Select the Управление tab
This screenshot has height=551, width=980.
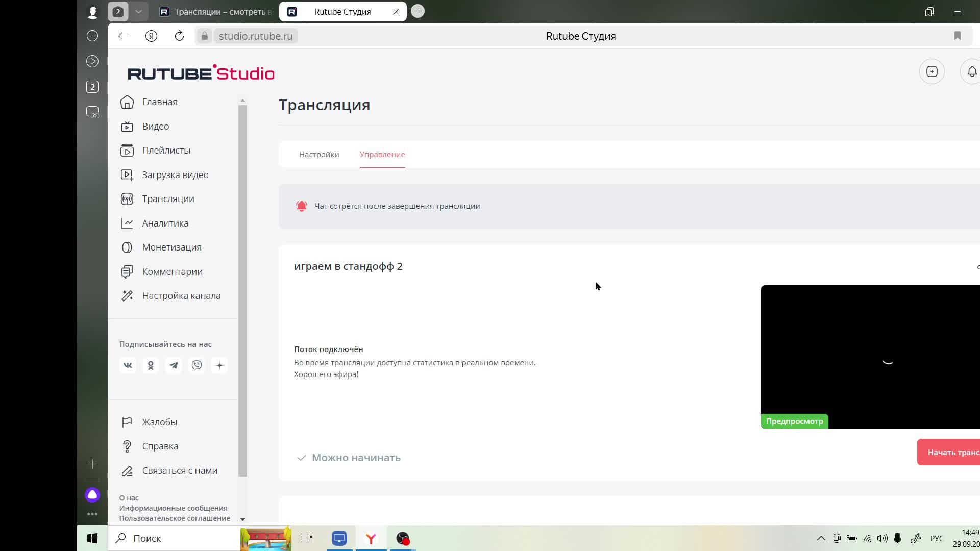point(382,155)
